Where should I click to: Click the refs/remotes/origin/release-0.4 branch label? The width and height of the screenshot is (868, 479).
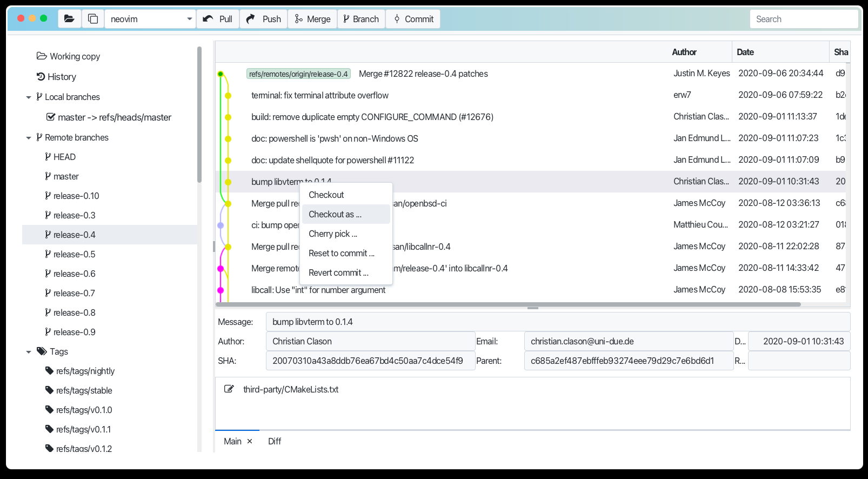tap(298, 74)
